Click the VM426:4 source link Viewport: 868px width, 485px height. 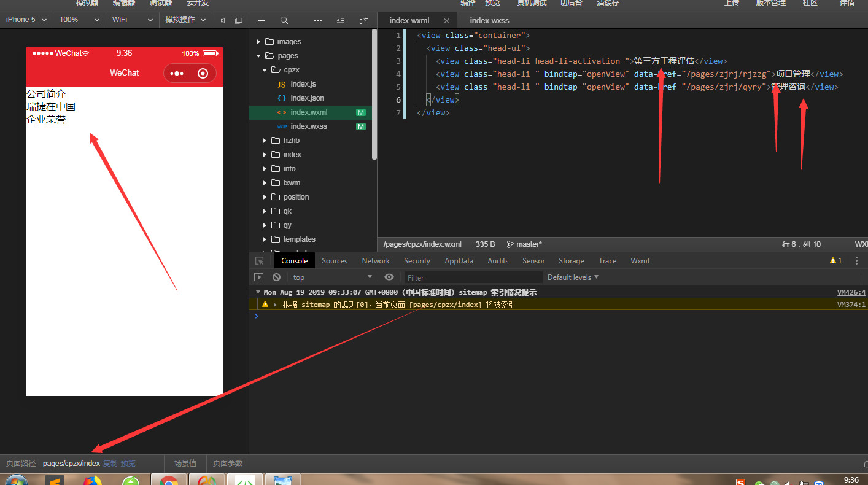851,293
